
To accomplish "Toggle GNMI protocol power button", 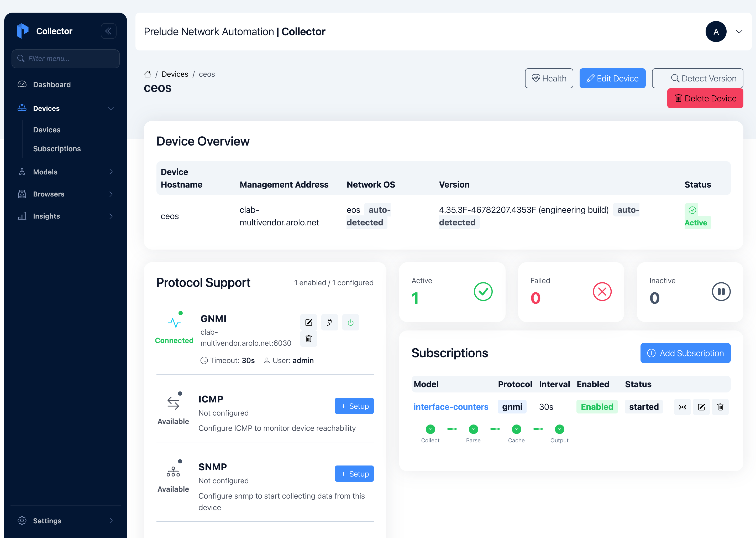I will click(x=350, y=322).
